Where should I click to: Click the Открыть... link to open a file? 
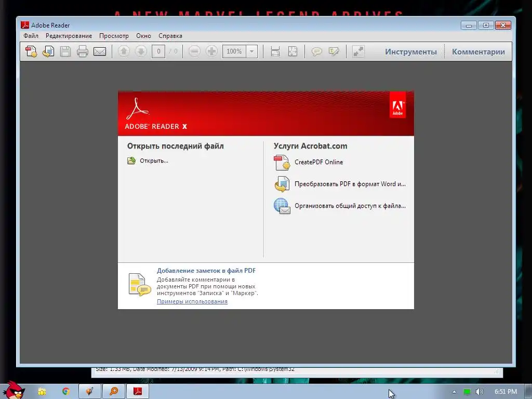point(154,161)
